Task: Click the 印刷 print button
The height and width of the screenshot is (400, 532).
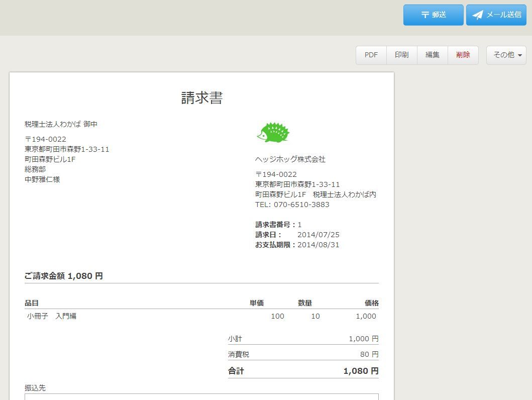Action: pos(401,55)
